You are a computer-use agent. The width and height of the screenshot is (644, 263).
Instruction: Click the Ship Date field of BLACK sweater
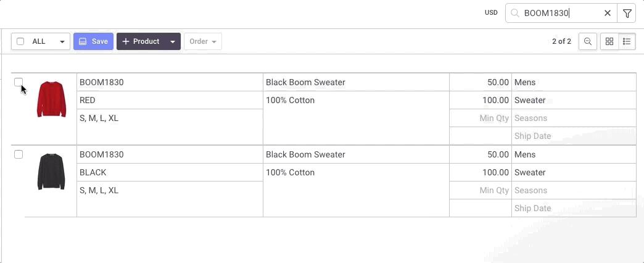pos(574,208)
